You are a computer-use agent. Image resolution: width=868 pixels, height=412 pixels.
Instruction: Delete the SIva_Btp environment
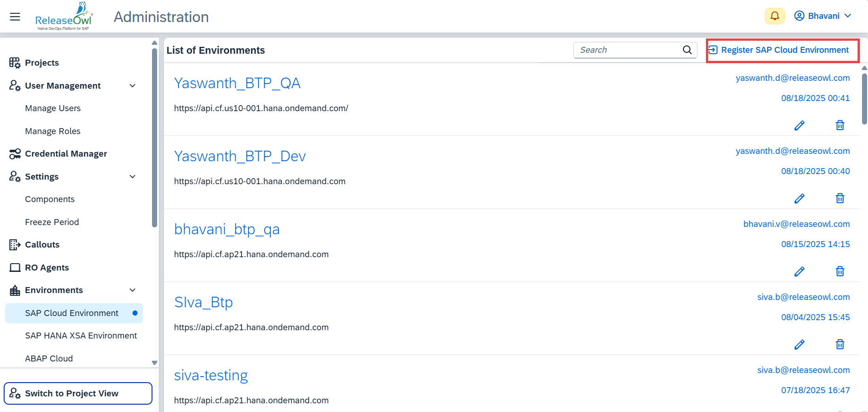point(840,344)
